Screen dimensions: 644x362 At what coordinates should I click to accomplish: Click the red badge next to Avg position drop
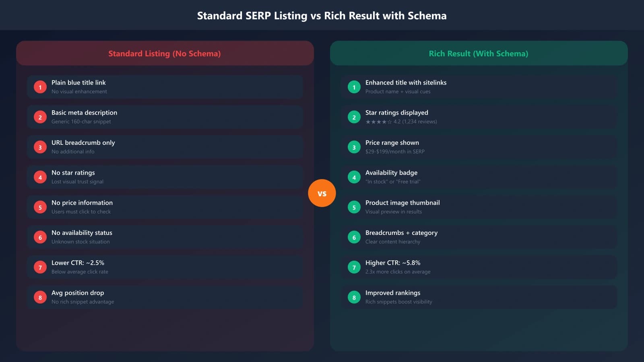coord(40,297)
